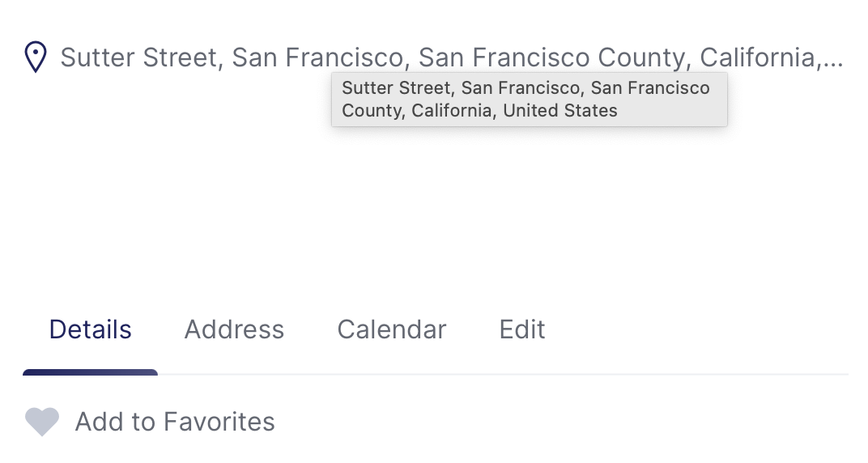Click 'United States' in the tooltip

pyautogui.click(x=560, y=111)
